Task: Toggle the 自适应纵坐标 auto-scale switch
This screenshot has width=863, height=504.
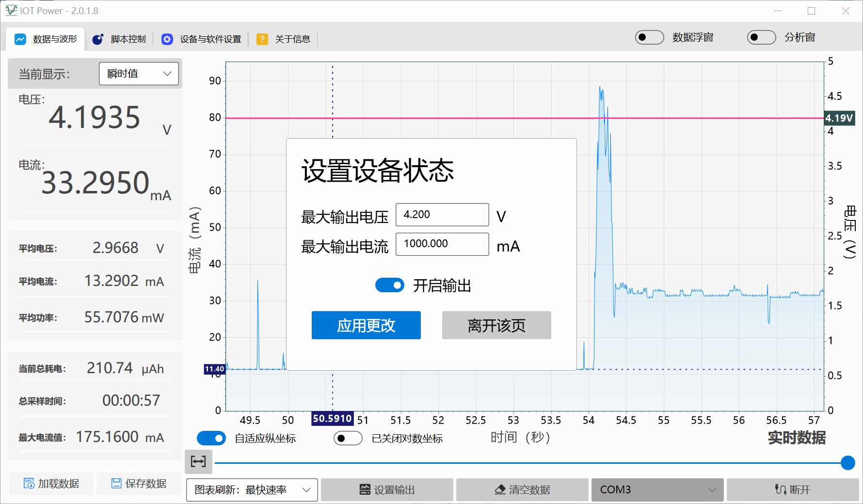Action: point(211,439)
